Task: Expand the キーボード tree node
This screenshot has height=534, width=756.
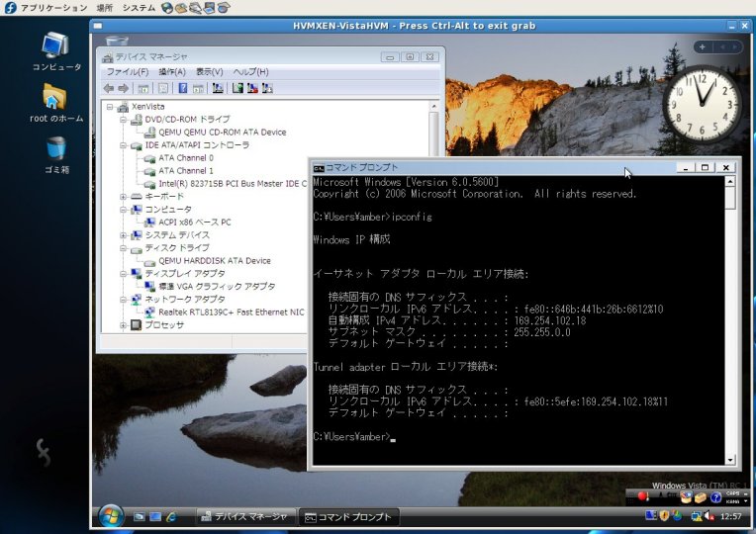Action: (123, 196)
